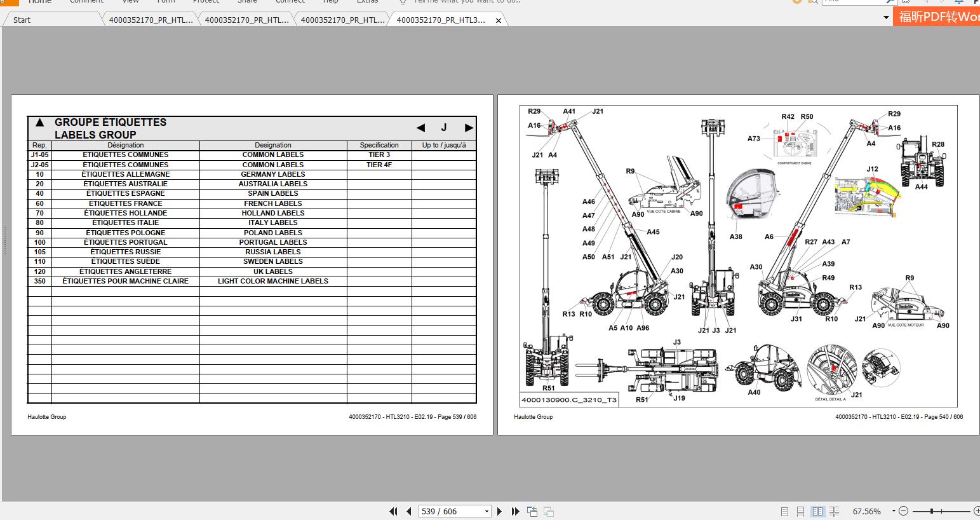Jump to the last page icon
980x520 pixels.
[x=515, y=510]
